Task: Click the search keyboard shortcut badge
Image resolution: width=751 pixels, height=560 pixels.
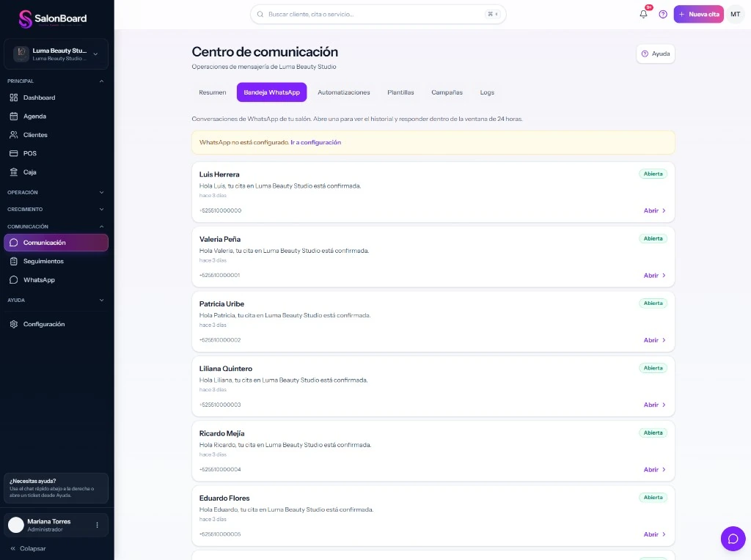Action: [x=492, y=15]
